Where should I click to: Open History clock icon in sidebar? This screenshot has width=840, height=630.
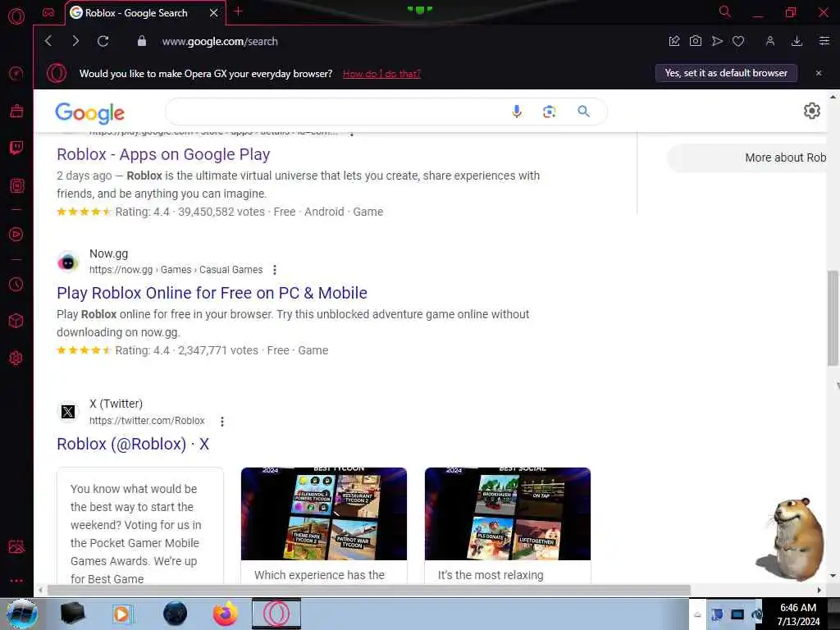point(16,284)
